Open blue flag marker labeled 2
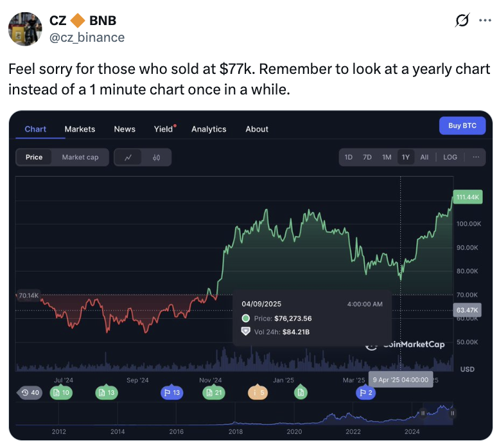The width and height of the screenshot is (499, 448). click(x=365, y=393)
